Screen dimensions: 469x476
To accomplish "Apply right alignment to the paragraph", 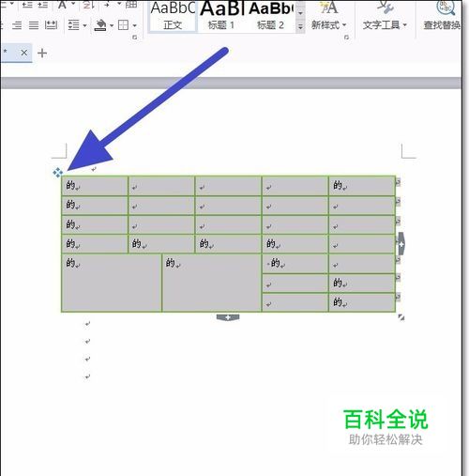I will coord(17,25).
